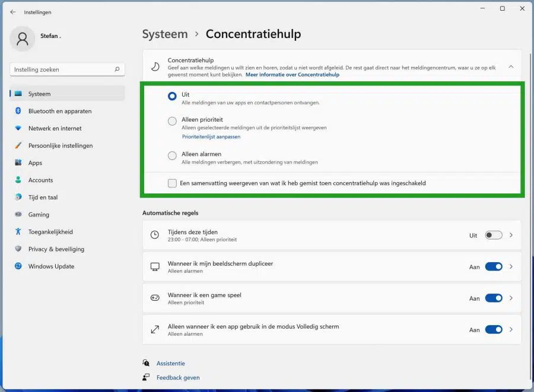The image size is (534, 392).
Task: Click the monitor icon for beeldscherm dupliceer
Action: (x=155, y=267)
